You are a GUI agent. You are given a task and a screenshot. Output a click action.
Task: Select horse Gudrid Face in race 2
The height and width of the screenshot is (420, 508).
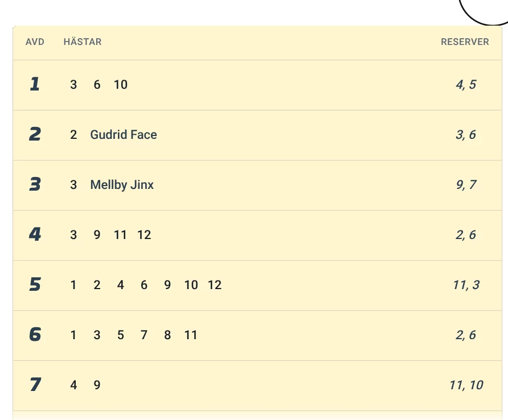(x=124, y=135)
